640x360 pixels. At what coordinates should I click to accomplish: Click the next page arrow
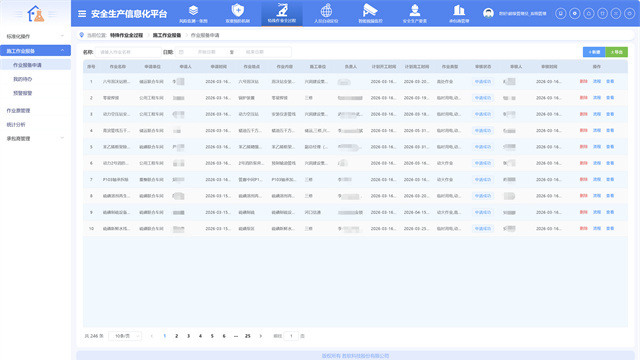click(x=260, y=336)
